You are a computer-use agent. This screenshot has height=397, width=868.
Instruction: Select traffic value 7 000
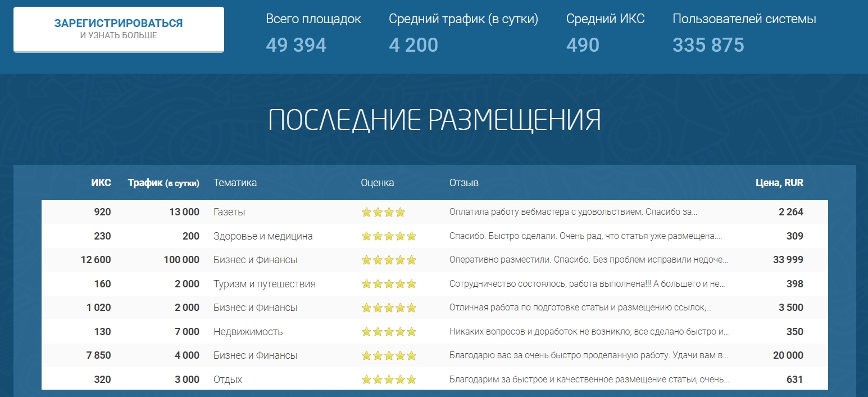[187, 332]
